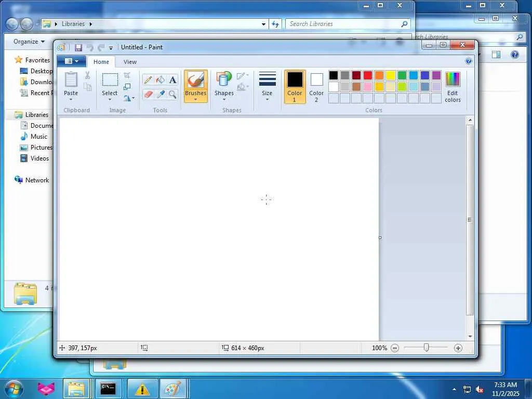Show hidden tray icons arrow
532x399 pixels.
click(x=454, y=390)
